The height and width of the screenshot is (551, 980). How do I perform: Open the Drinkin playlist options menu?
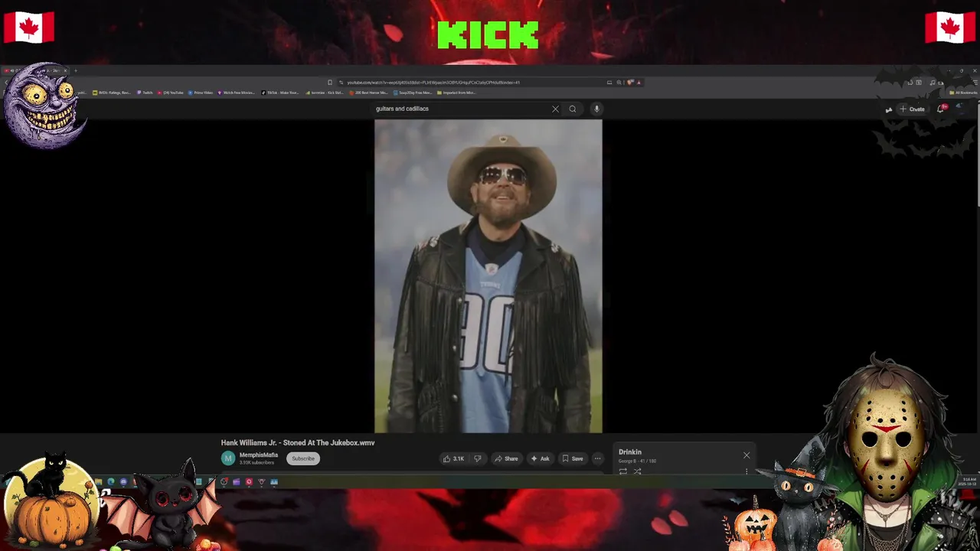pos(746,471)
